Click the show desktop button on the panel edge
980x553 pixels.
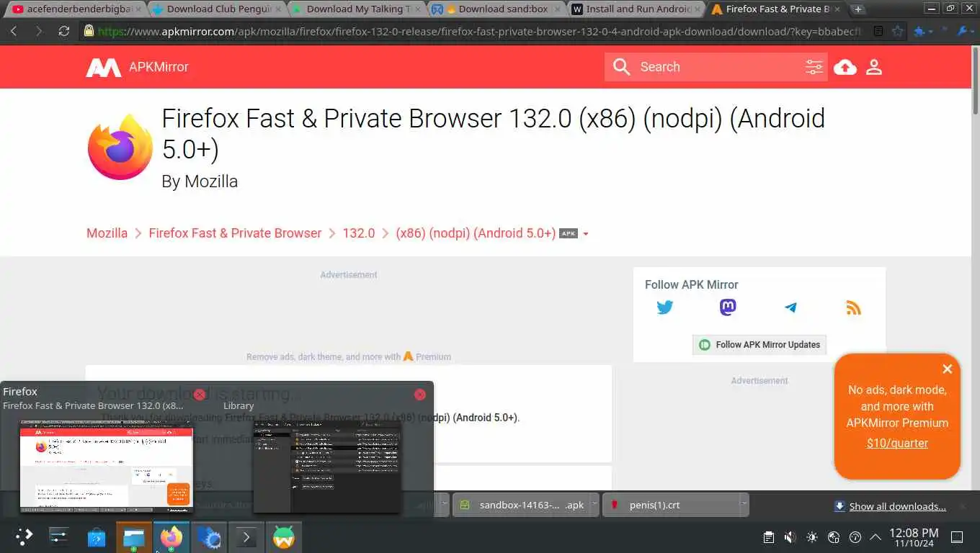click(957, 537)
